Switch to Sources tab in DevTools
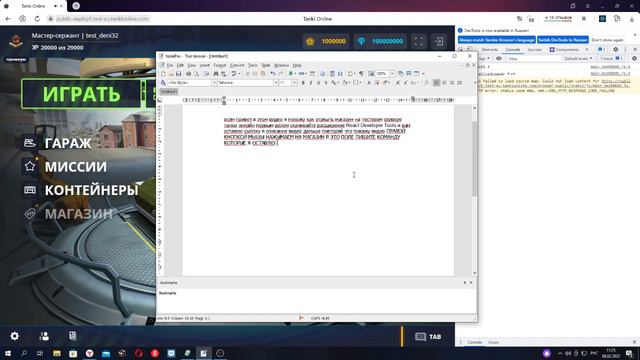 click(534, 49)
